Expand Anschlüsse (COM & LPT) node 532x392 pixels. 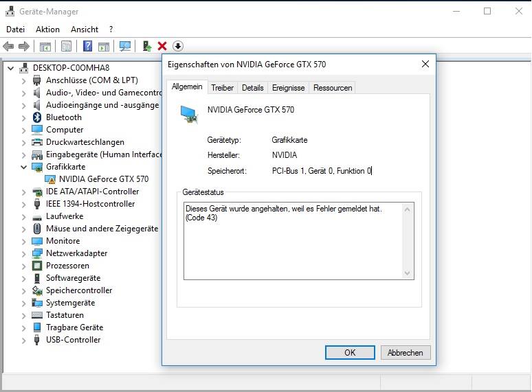click(x=23, y=81)
